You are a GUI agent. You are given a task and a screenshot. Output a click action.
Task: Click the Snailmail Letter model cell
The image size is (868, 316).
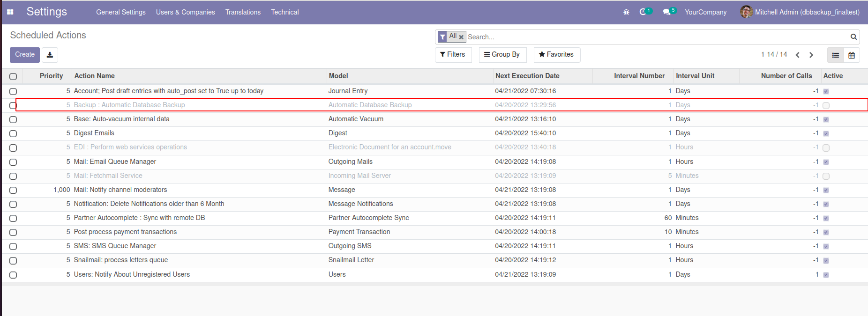click(x=351, y=260)
